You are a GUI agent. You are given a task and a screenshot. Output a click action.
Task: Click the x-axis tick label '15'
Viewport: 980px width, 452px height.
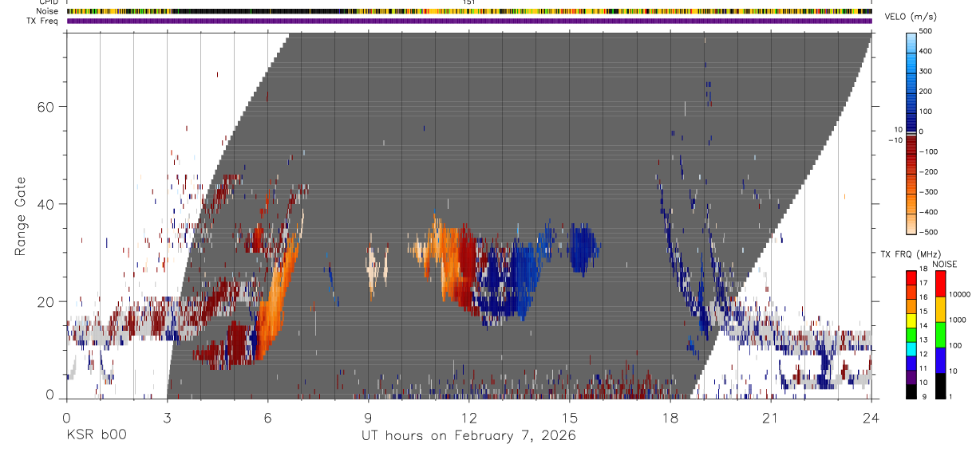click(x=570, y=417)
